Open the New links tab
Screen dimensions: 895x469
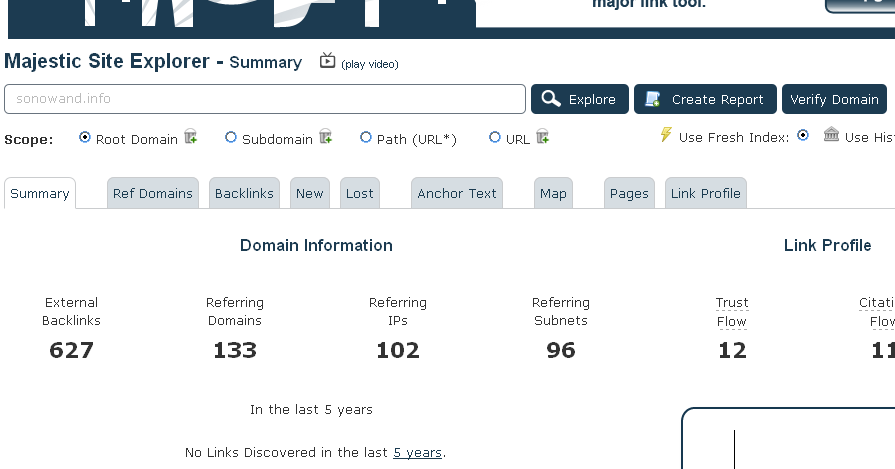[309, 193]
